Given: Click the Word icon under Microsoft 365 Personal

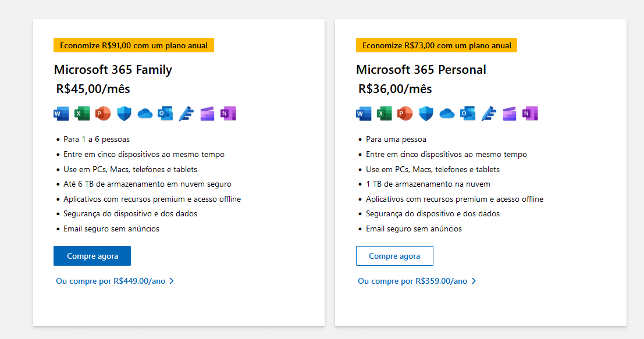Looking at the screenshot, I should 363,113.
